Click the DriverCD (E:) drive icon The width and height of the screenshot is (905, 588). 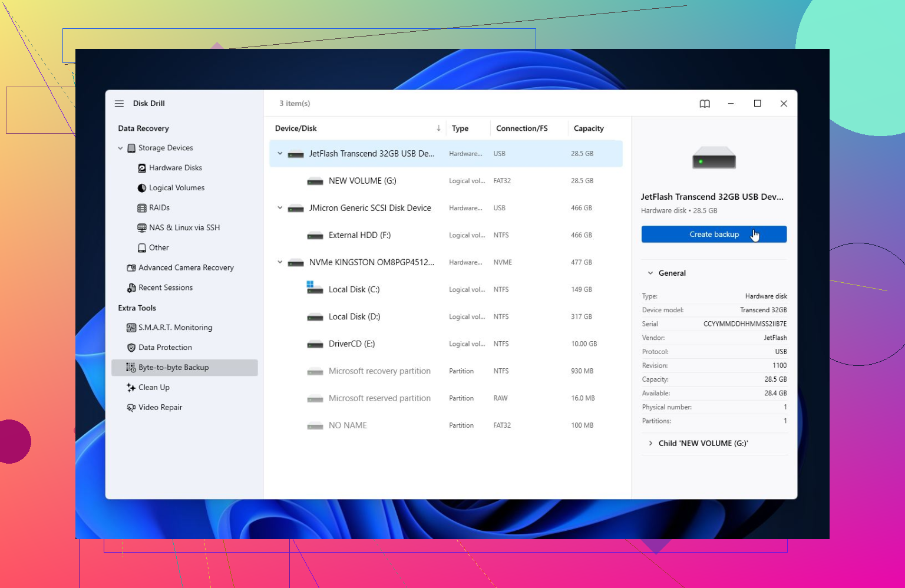click(x=315, y=345)
